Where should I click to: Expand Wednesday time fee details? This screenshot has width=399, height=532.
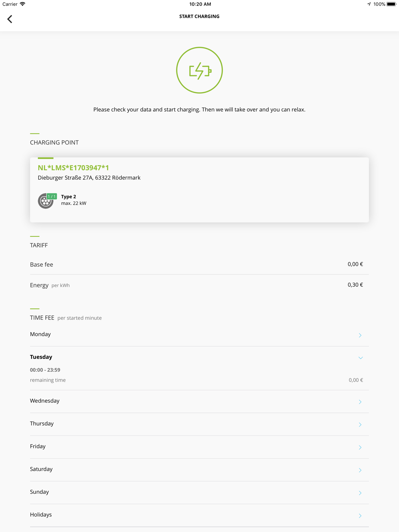pos(360,402)
